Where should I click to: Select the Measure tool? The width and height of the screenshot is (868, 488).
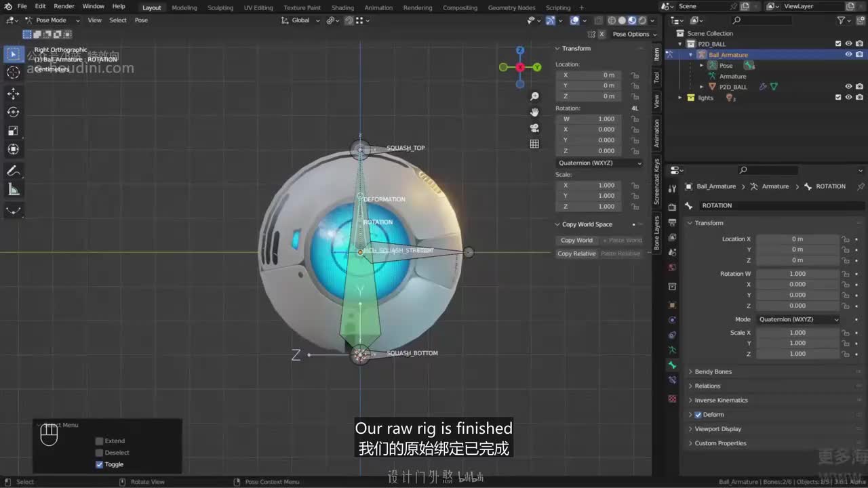pyautogui.click(x=13, y=190)
